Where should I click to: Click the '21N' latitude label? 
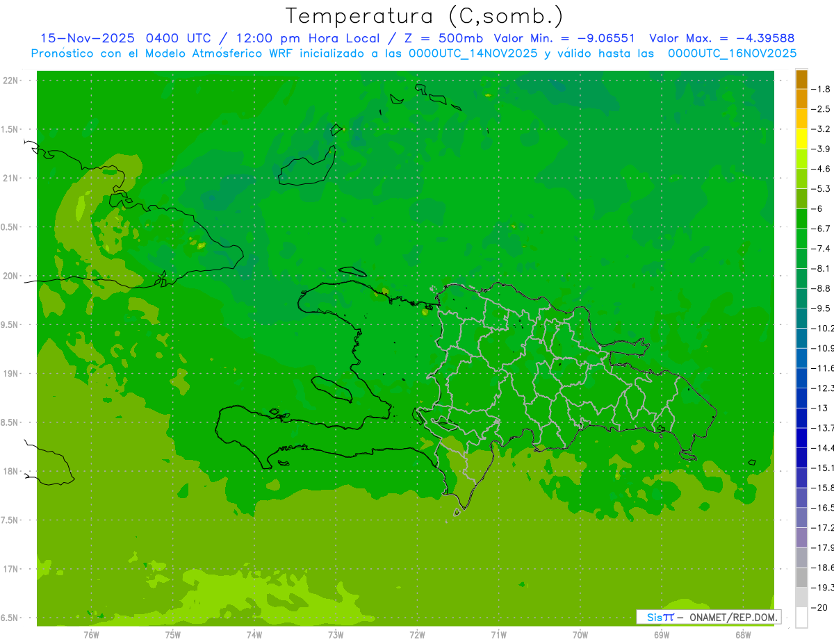[x=10, y=178]
